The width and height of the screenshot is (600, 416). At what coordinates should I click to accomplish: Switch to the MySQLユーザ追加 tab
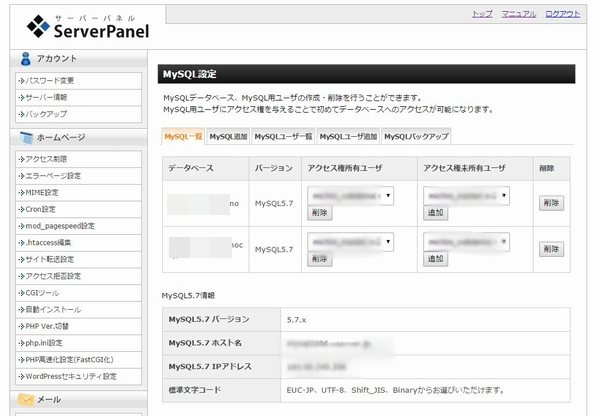tap(348, 137)
